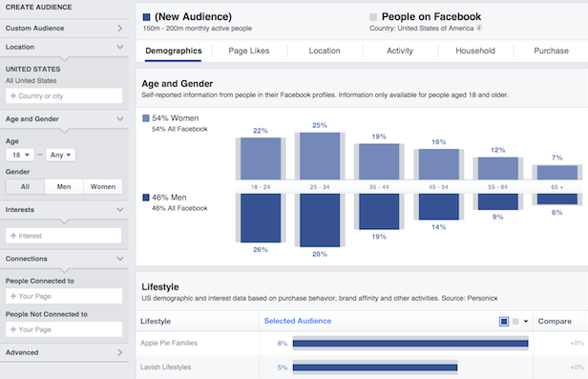This screenshot has width=588, height=379.
Task: Click the 54% Women legend text
Action: [175, 118]
